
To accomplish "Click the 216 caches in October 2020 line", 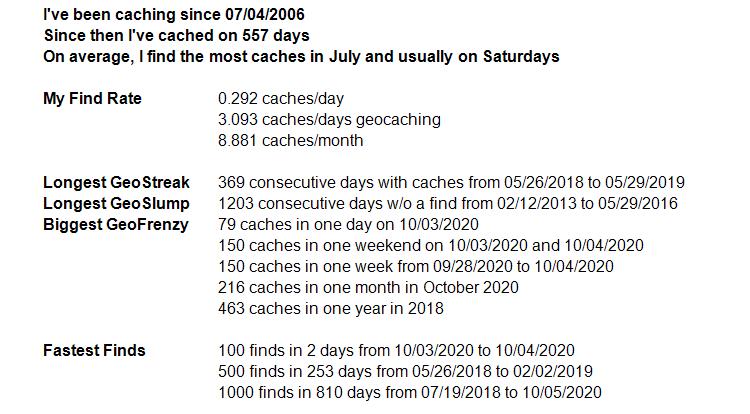I will click(x=368, y=287).
